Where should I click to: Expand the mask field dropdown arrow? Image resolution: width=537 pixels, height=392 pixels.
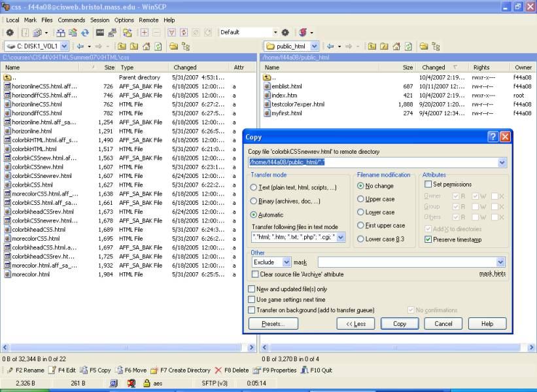coord(500,262)
